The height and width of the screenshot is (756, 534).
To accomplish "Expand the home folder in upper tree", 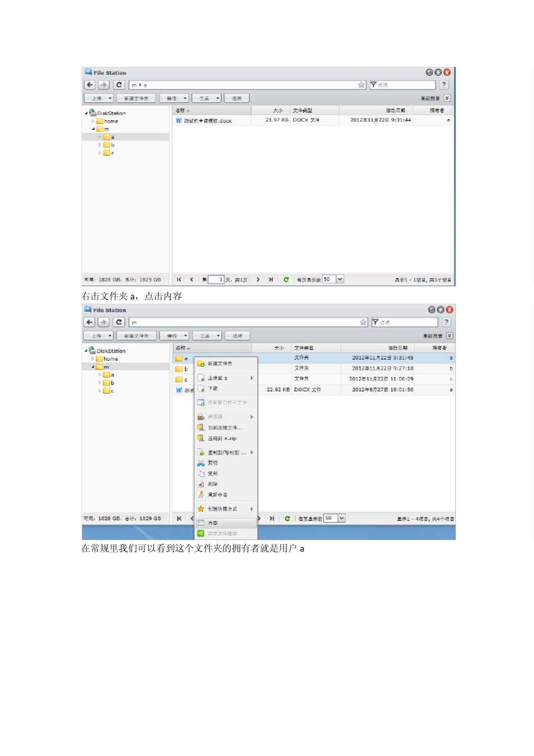I will tap(93, 121).
